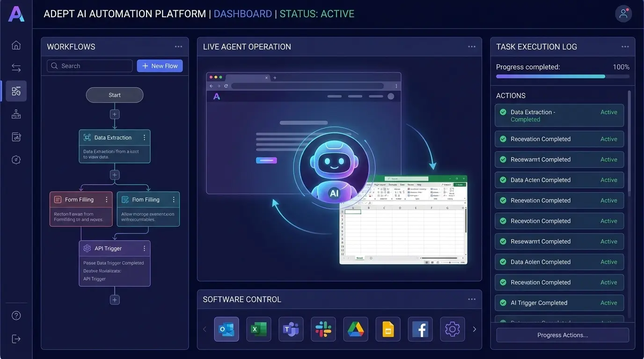Open the Outlook app icon
The width and height of the screenshot is (644, 359).
tap(227, 329)
